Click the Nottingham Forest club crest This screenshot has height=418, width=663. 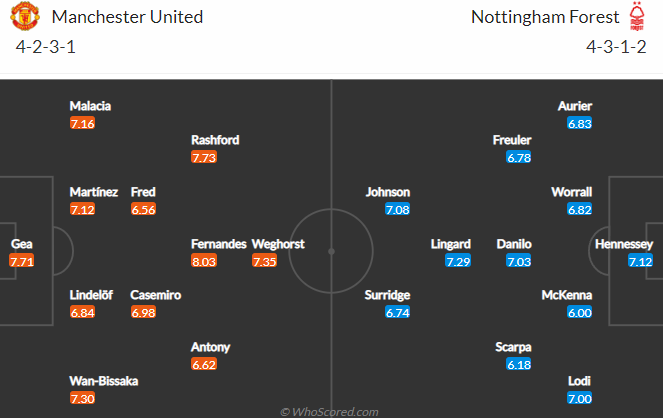click(637, 16)
